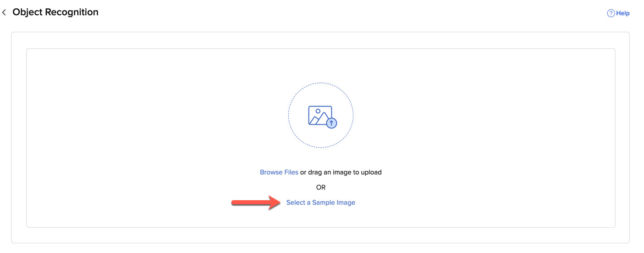Open the Help link text
Image resolution: width=644 pixels, height=253 pixels.
623,13
